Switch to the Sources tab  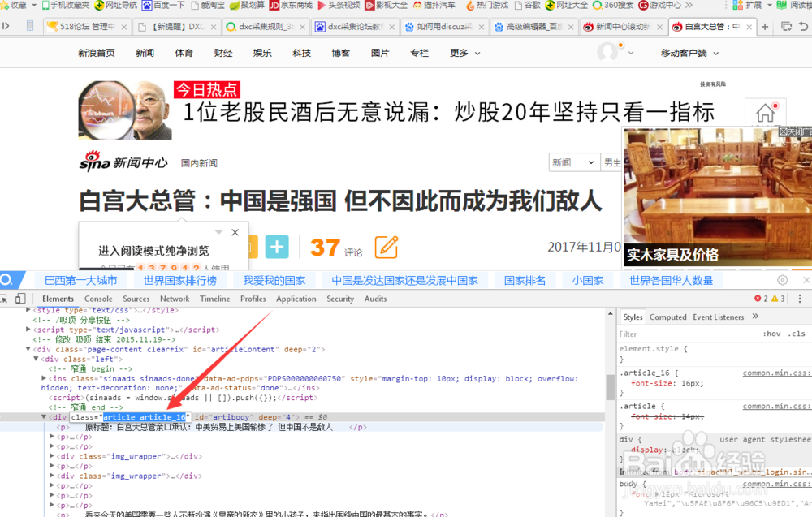tap(136, 299)
